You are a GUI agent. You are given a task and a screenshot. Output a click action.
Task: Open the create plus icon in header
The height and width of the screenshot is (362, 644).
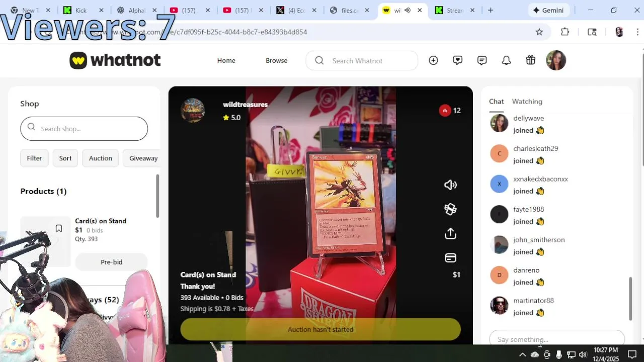point(433,60)
